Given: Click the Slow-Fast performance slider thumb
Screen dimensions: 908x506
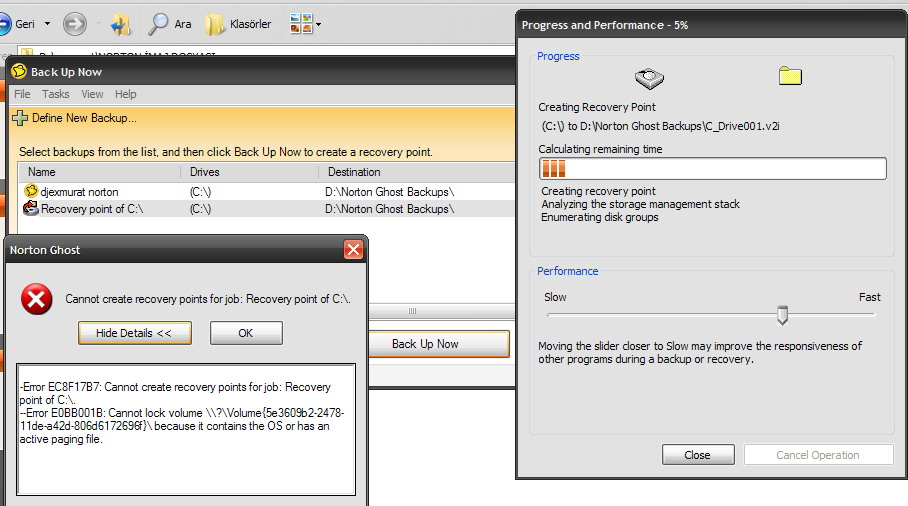Looking at the screenshot, I should pos(783,316).
